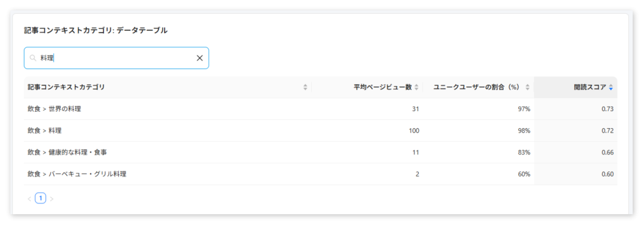
Task: Clear the search text with X icon
Action: 199,58
